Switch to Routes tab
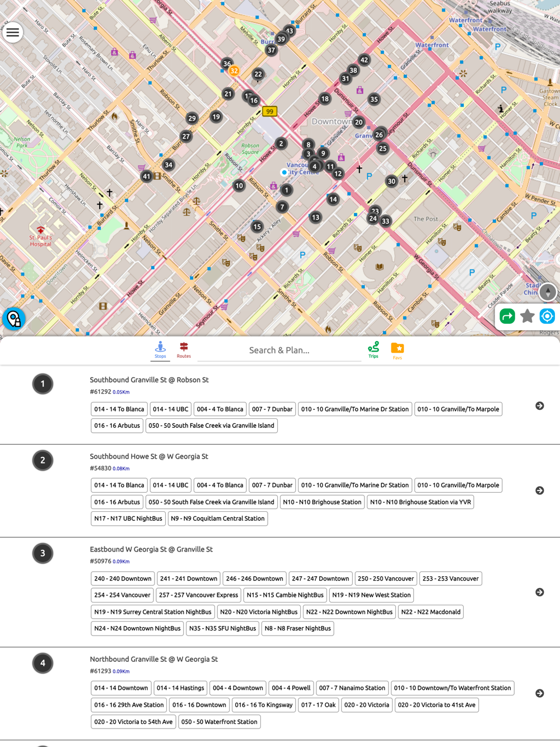 click(x=184, y=350)
